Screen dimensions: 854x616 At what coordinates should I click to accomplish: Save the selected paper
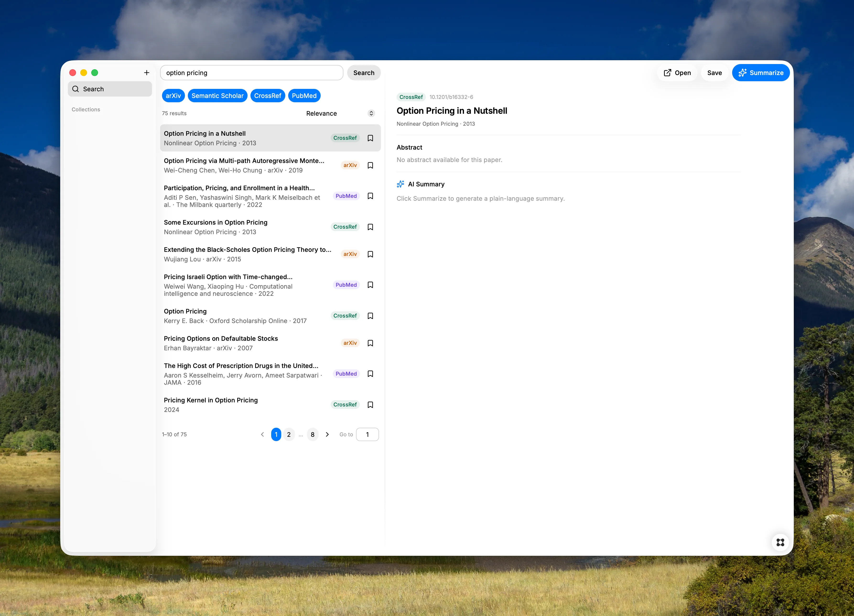pyautogui.click(x=714, y=73)
